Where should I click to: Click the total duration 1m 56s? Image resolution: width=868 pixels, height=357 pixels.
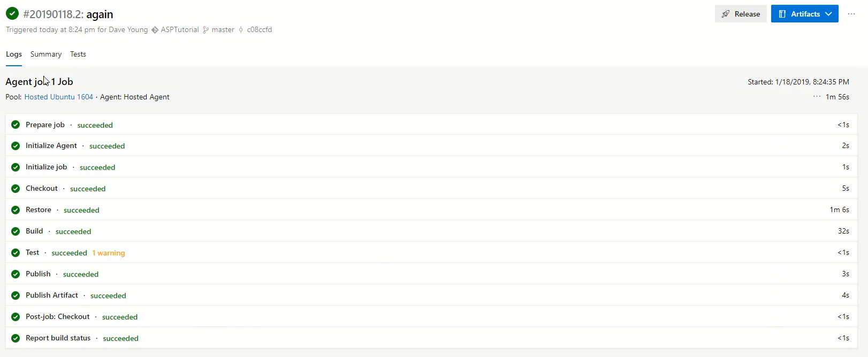pos(837,97)
